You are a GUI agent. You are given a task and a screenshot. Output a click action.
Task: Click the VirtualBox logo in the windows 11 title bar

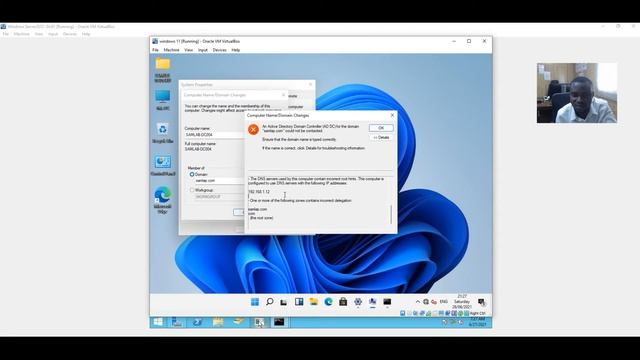pyautogui.click(x=155, y=41)
